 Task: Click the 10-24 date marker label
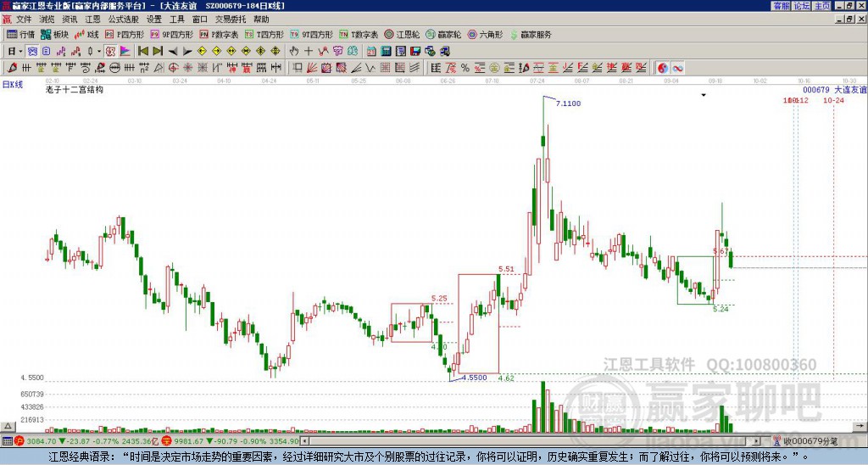pyautogui.click(x=833, y=100)
